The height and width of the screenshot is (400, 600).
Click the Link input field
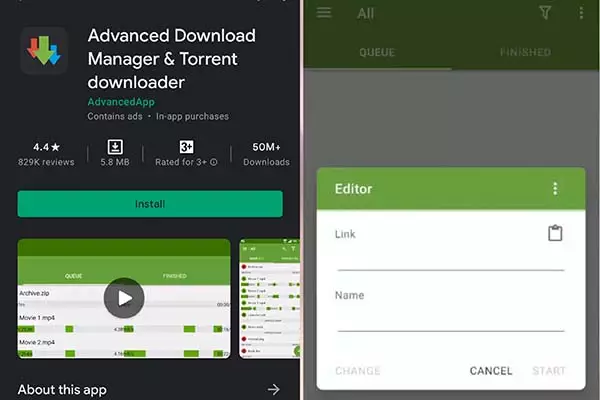tap(450, 258)
